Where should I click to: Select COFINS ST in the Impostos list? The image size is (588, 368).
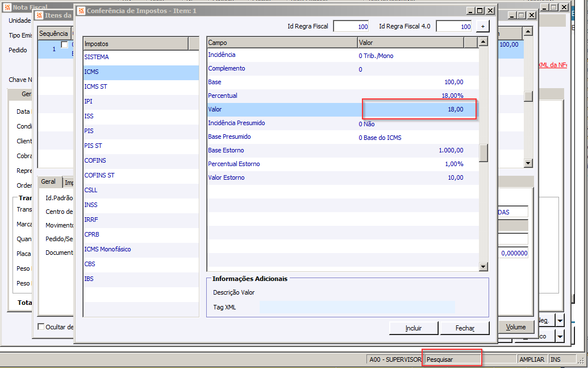coord(141,175)
